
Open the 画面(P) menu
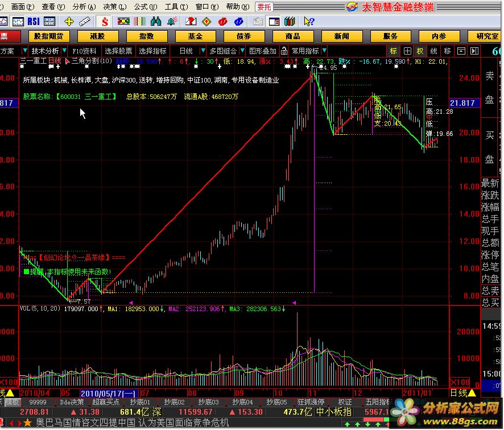[23, 7]
